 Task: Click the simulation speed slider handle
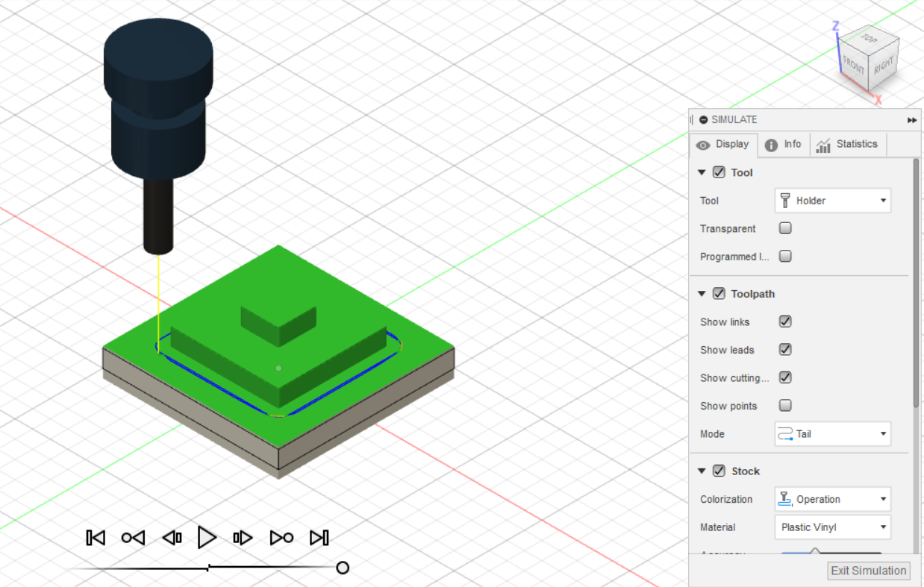[x=343, y=568]
